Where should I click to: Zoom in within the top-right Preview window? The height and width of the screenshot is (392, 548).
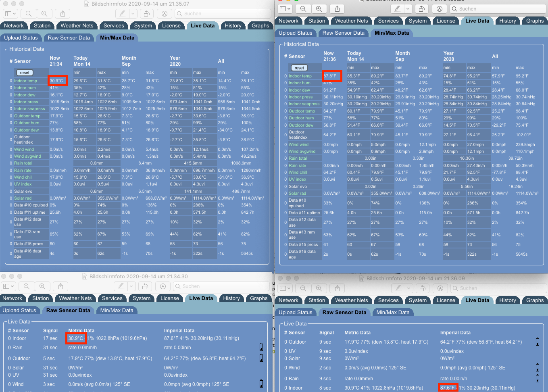coord(319,8)
